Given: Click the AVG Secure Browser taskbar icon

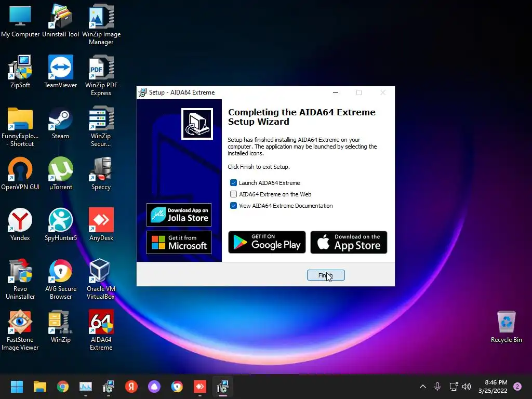Looking at the screenshot, I should (177, 387).
